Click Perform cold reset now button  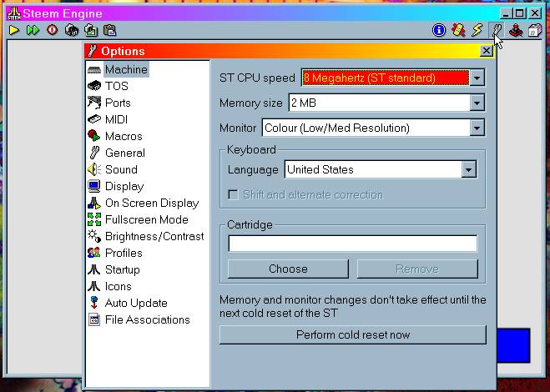coord(353,334)
